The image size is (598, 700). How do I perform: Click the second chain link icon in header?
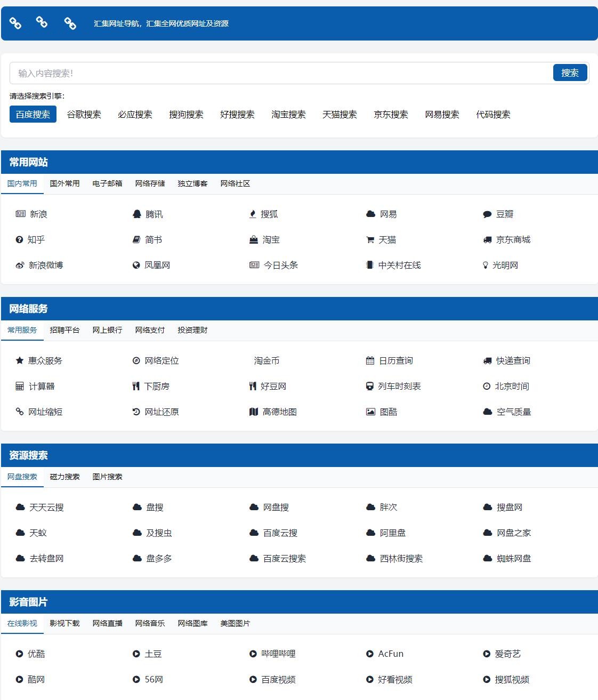(42, 22)
